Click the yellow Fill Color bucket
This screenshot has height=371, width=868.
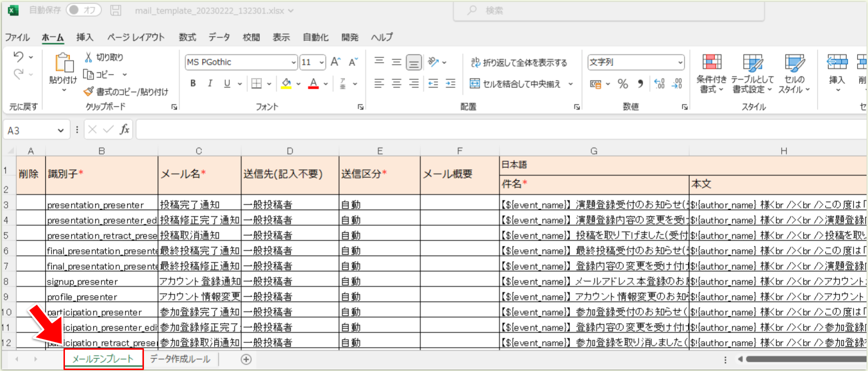pyautogui.click(x=286, y=83)
